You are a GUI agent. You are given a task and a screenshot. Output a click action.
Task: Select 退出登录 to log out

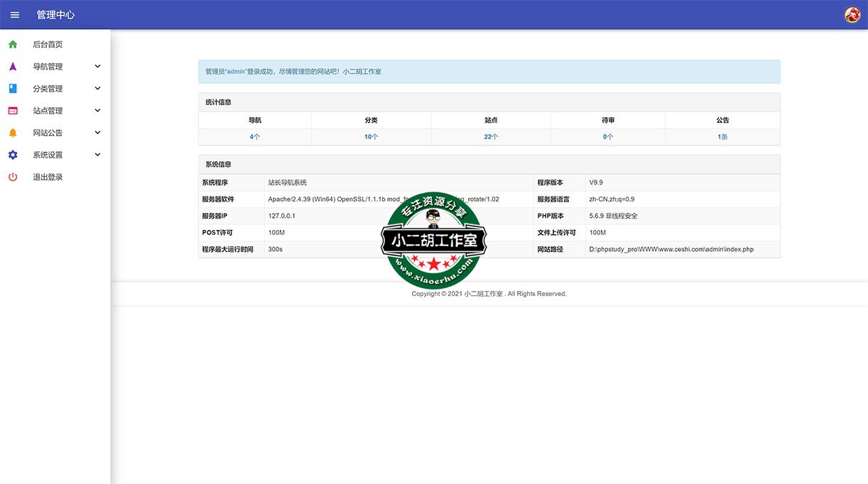click(x=48, y=177)
